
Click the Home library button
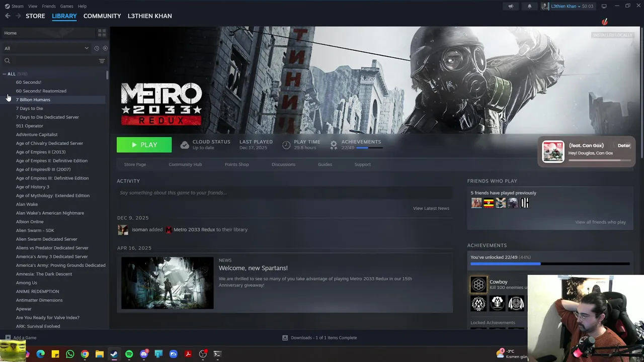(x=48, y=33)
